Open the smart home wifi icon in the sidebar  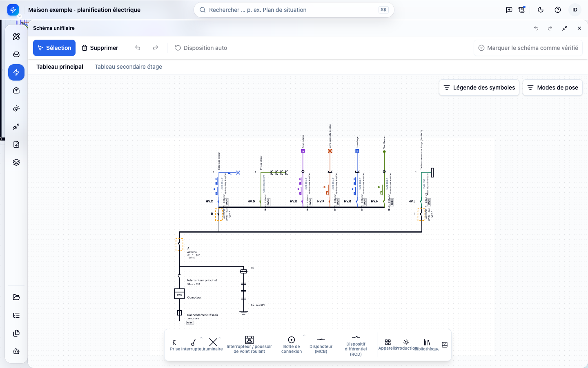[x=16, y=90]
